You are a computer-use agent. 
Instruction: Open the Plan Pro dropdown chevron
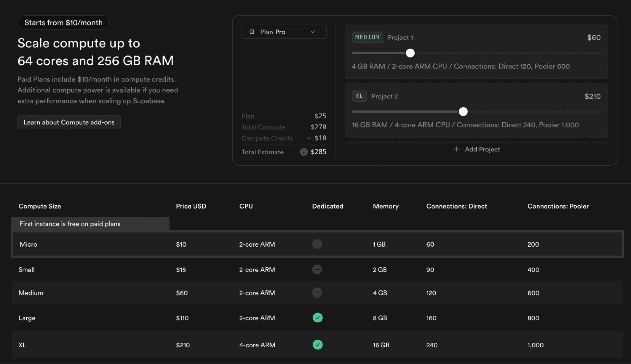[313, 32]
